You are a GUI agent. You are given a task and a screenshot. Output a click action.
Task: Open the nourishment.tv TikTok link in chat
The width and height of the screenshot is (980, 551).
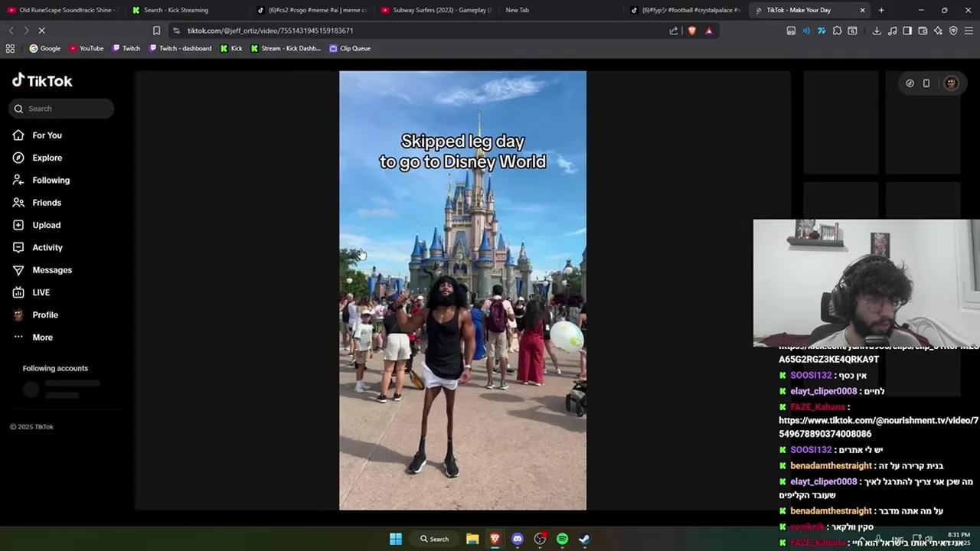pos(878,427)
